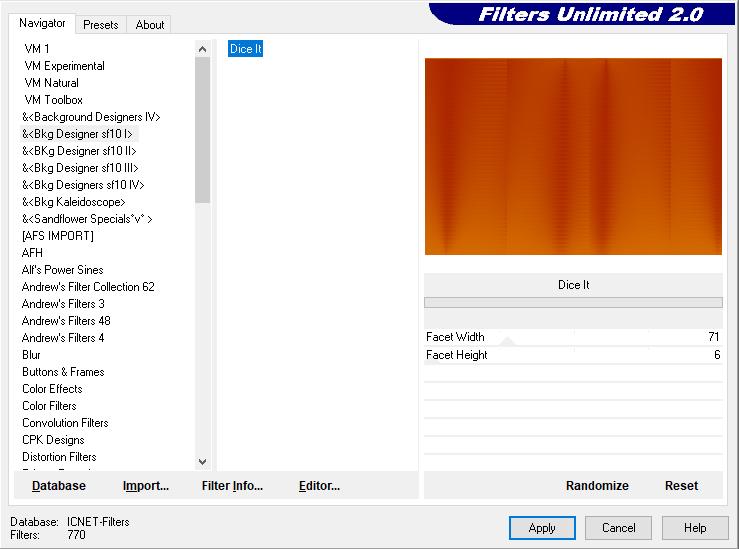This screenshot has width=739, height=549.
Task: Select &<Bkg Kaleidoscope> category
Action: coord(74,201)
